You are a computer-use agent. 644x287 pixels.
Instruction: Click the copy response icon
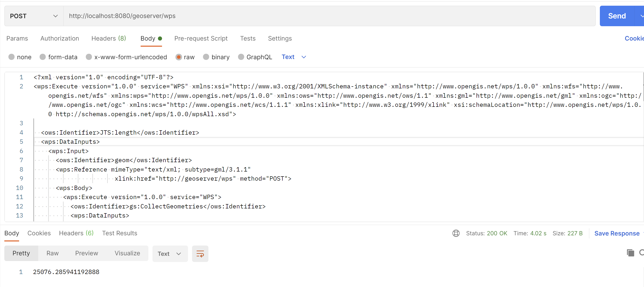[630, 253]
